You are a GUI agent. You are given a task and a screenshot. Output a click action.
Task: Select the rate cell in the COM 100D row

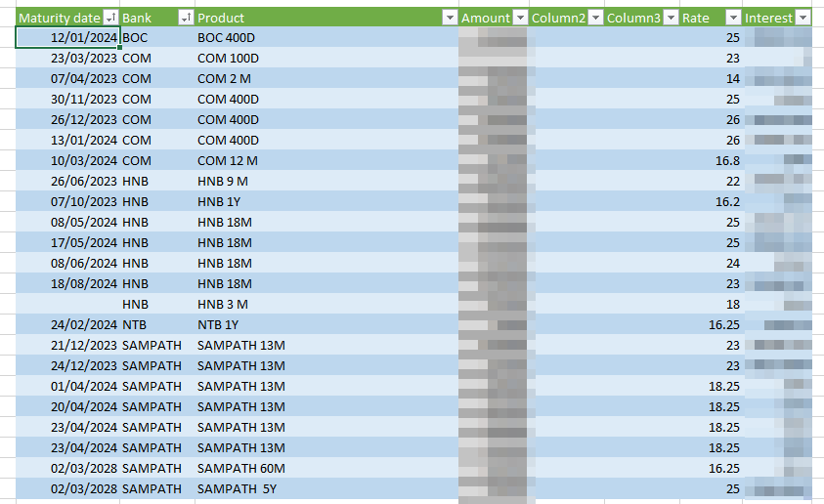click(x=711, y=58)
